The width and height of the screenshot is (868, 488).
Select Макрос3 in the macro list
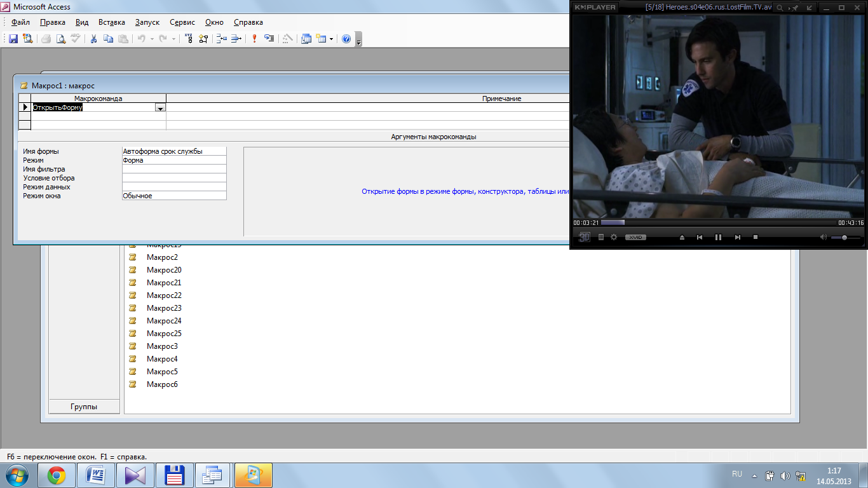point(162,346)
